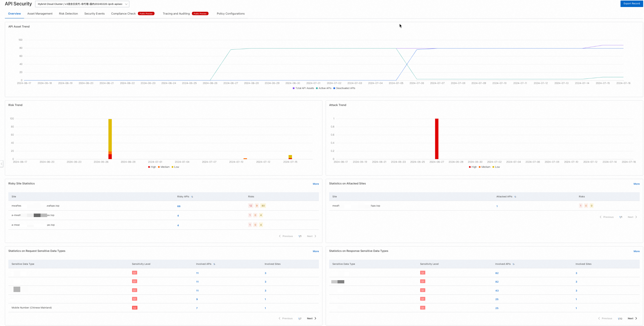Toggle Low series in Risk Trend legend
Screen dimensions: 644x326
175,167
